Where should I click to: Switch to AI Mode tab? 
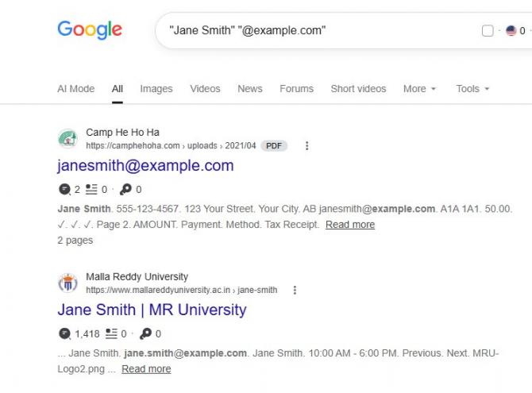click(76, 89)
